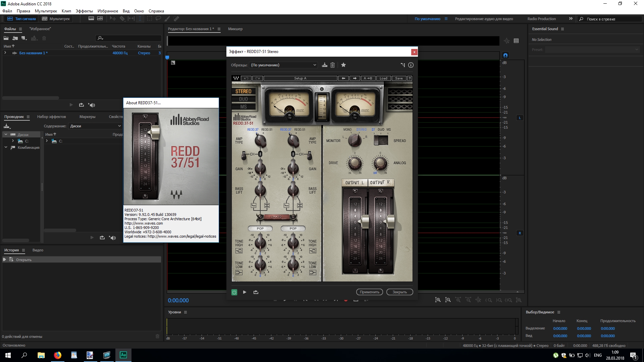Collapse the Диски tree node
The height and width of the screenshot is (362, 644).
(x=6, y=134)
